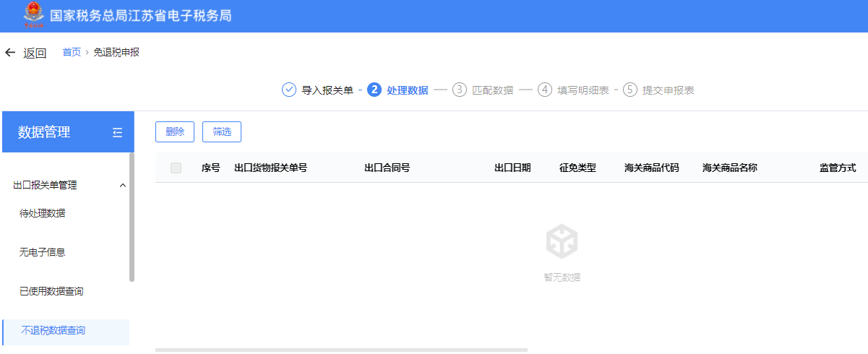Click the back arrow icon
Screen dimensions: 868x354
tap(10, 53)
